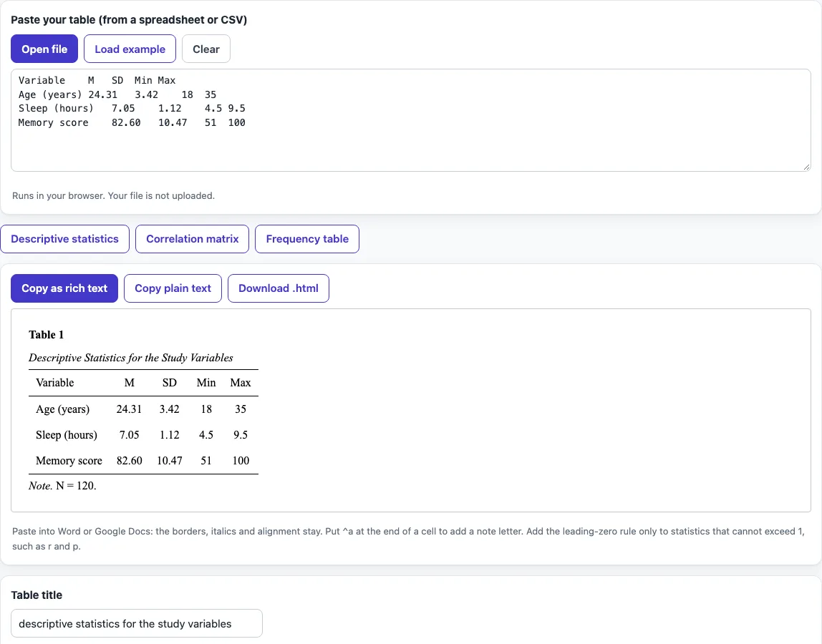Click the 'Max' column header in preview

241,383
